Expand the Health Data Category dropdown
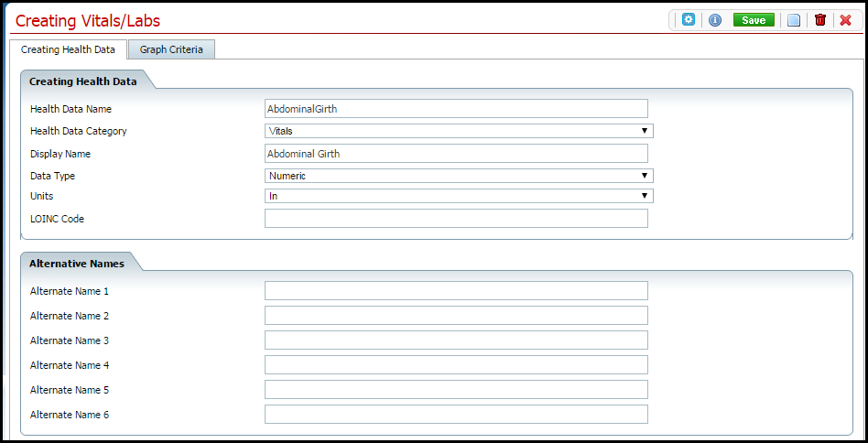868x443 pixels. pos(458,131)
